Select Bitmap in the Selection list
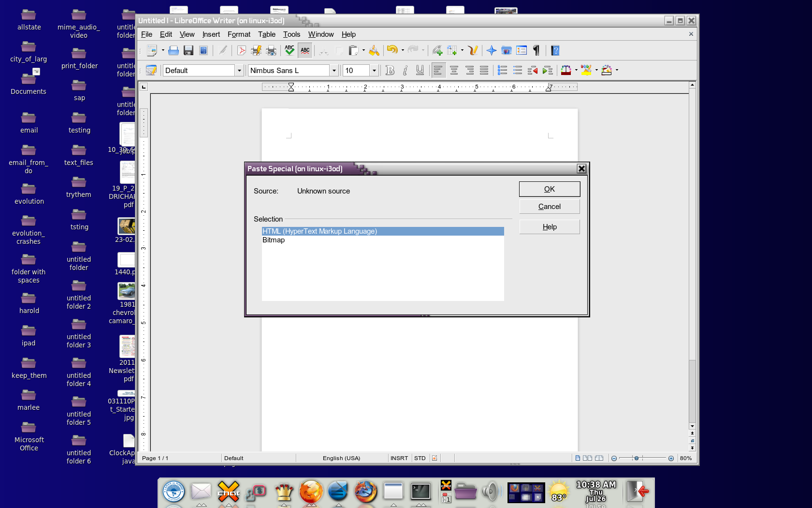Screen dimensions: 812x508 (x=274, y=240)
